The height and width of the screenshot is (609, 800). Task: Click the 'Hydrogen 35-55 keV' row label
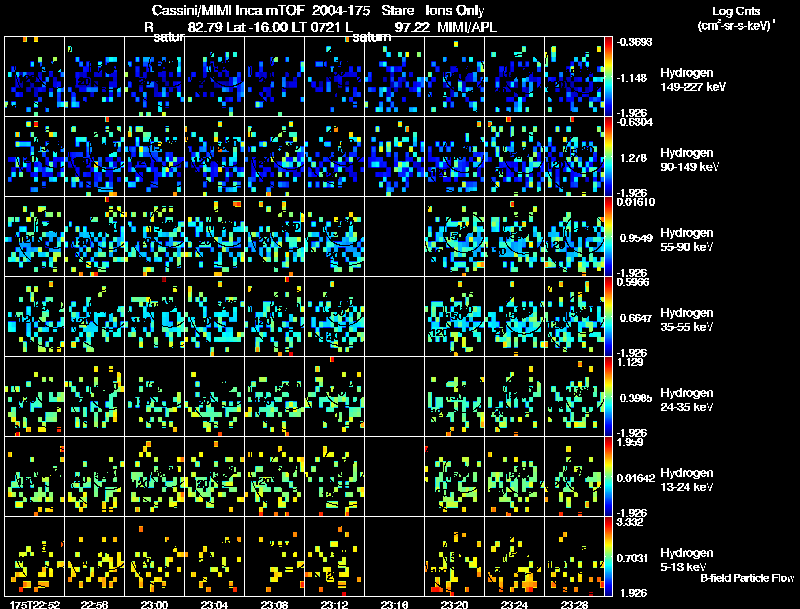[x=687, y=320]
